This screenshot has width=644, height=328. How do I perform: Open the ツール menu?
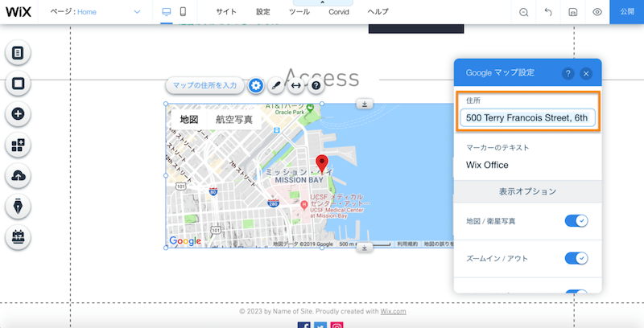(299, 12)
